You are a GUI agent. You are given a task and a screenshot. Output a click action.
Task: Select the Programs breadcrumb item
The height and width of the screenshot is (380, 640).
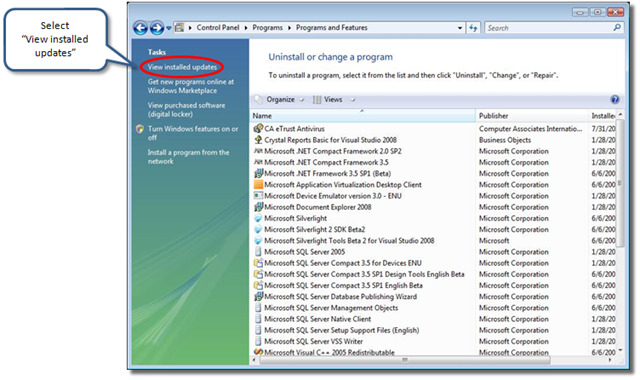click(267, 28)
